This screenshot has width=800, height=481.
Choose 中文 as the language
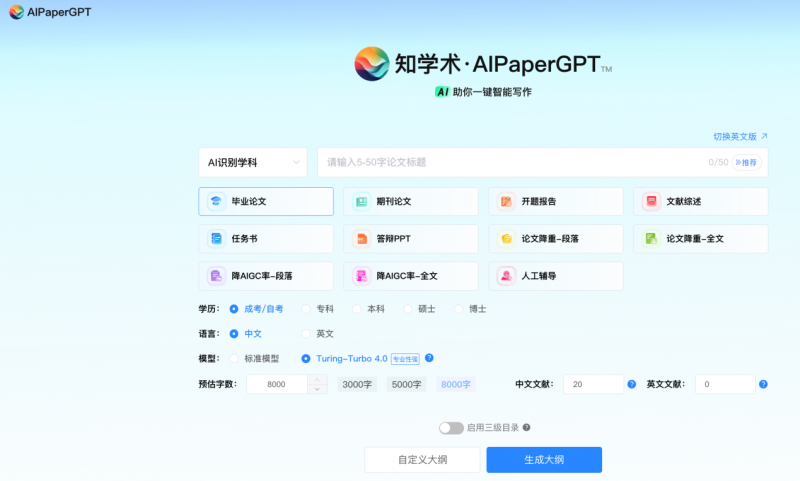click(245, 334)
